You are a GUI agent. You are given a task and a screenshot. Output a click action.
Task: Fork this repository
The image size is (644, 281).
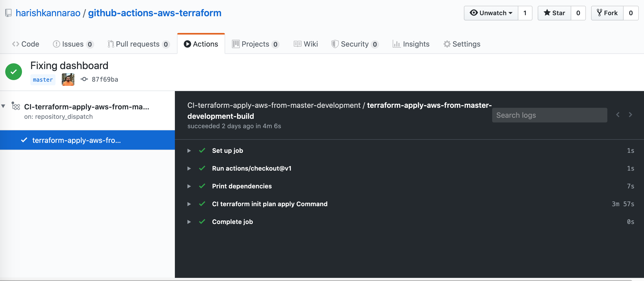tap(607, 13)
